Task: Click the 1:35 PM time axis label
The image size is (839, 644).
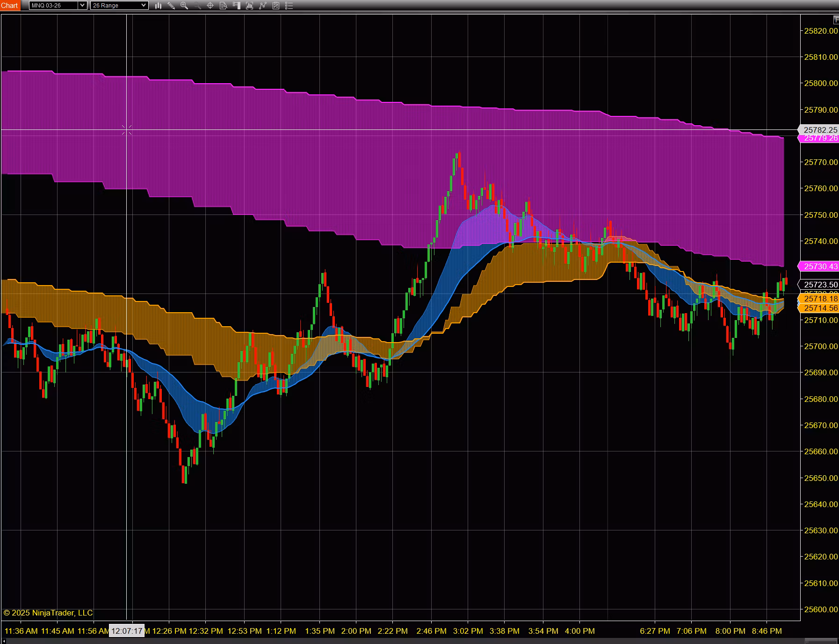Action: 320,631
